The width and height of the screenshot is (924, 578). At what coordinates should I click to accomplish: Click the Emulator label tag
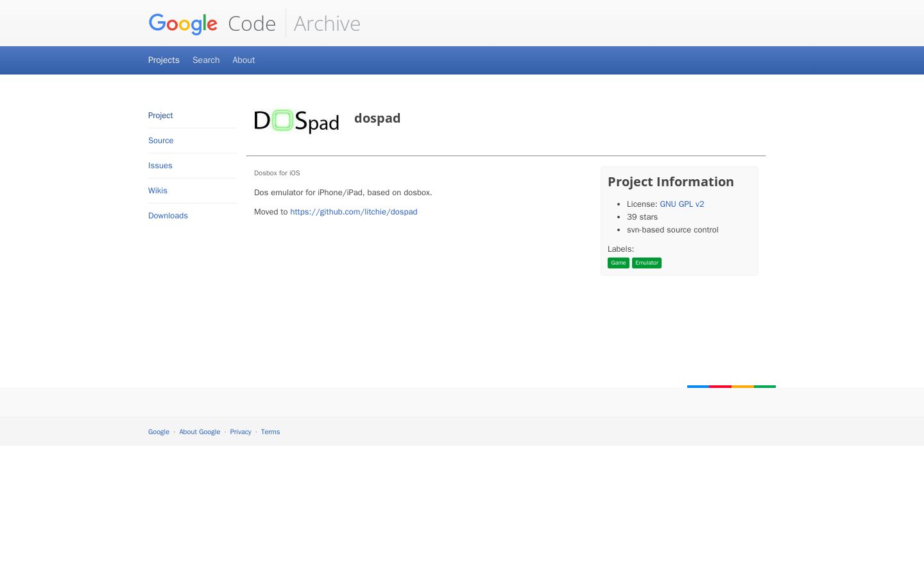[x=647, y=263]
